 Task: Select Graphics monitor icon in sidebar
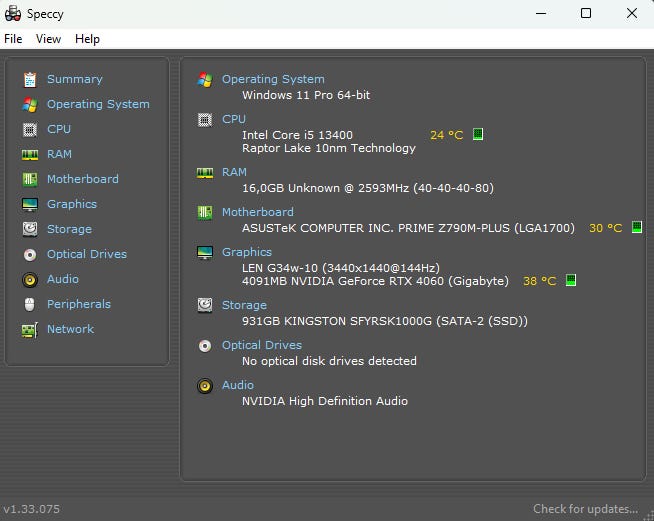coord(30,204)
